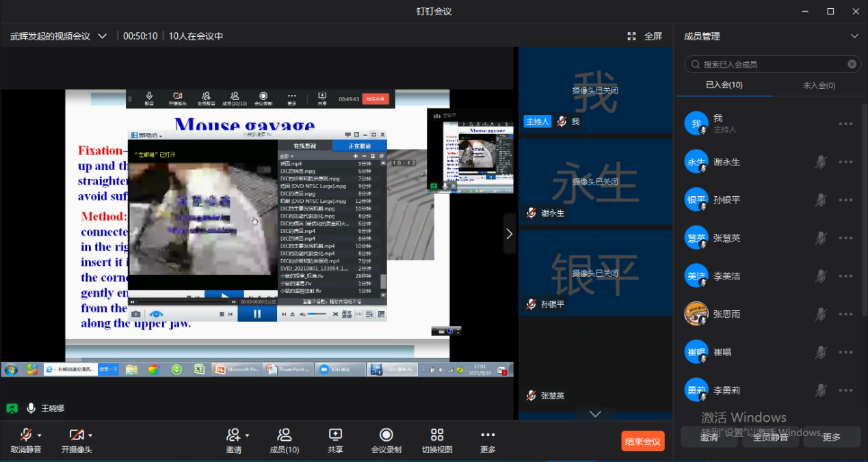The height and width of the screenshot is (462, 868).
Task: Enter full screen with 全屏 icon
Action: tap(644, 36)
